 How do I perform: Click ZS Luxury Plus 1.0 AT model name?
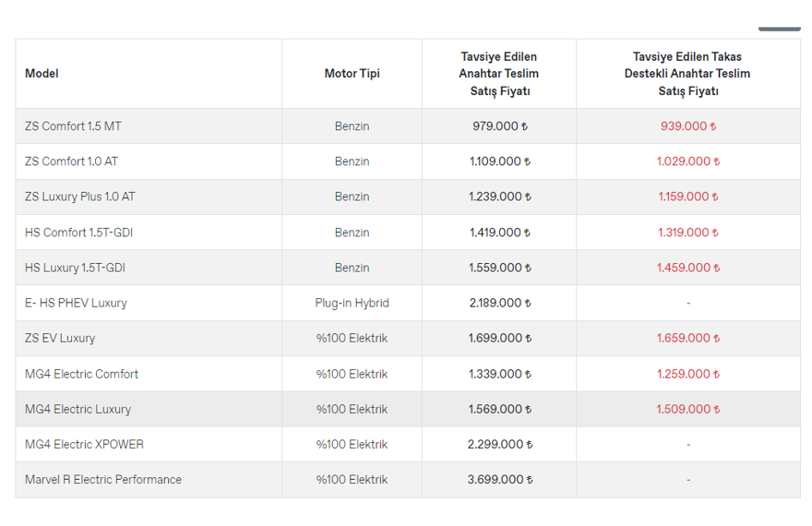(79, 197)
